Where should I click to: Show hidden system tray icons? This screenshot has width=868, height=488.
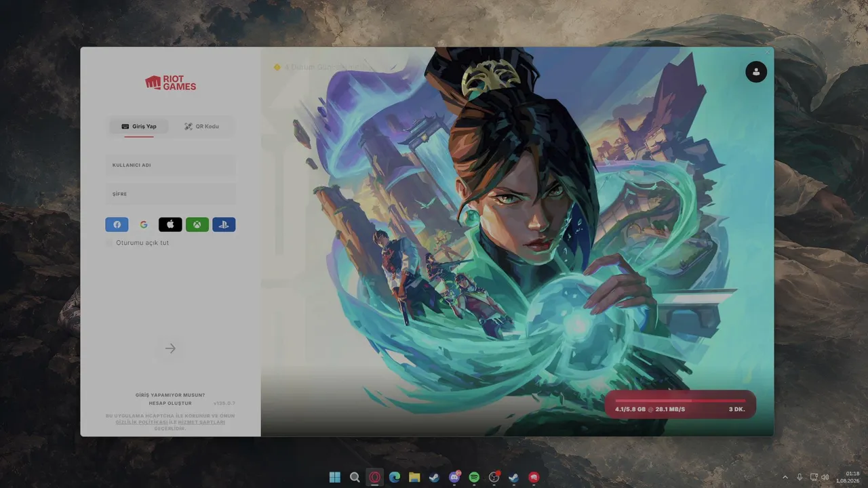click(x=785, y=477)
